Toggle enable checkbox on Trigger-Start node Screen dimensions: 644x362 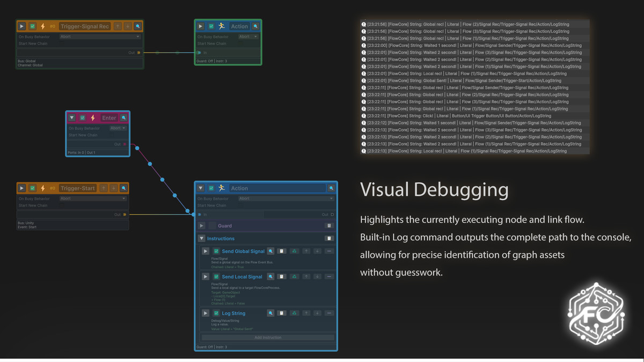[32, 188]
